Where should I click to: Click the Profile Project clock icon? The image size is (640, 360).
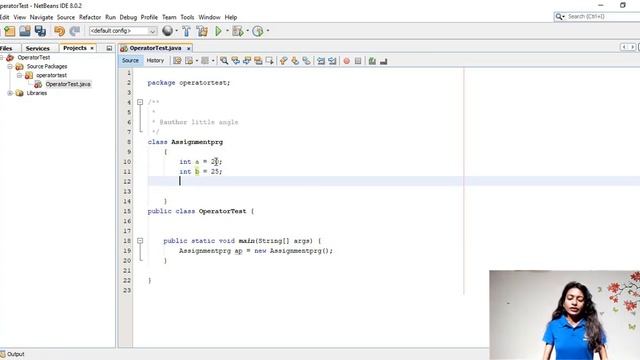[258, 31]
